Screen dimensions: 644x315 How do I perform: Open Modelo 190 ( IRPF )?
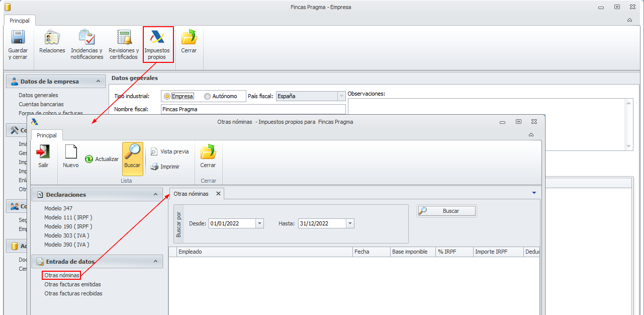tap(68, 226)
